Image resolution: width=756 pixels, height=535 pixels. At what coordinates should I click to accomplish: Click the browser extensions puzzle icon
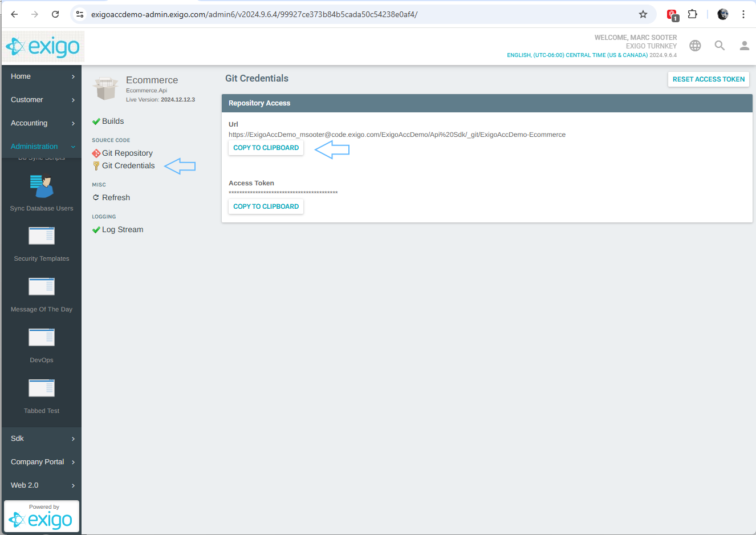[x=692, y=14]
